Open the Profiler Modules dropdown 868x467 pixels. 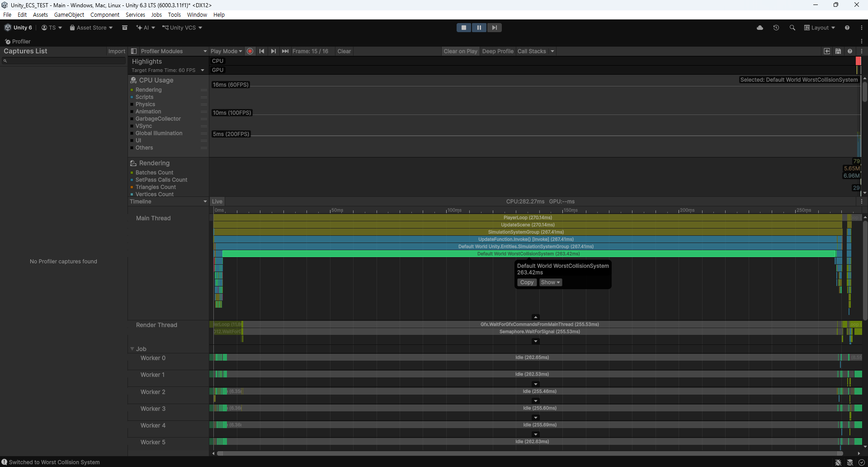[x=169, y=51]
